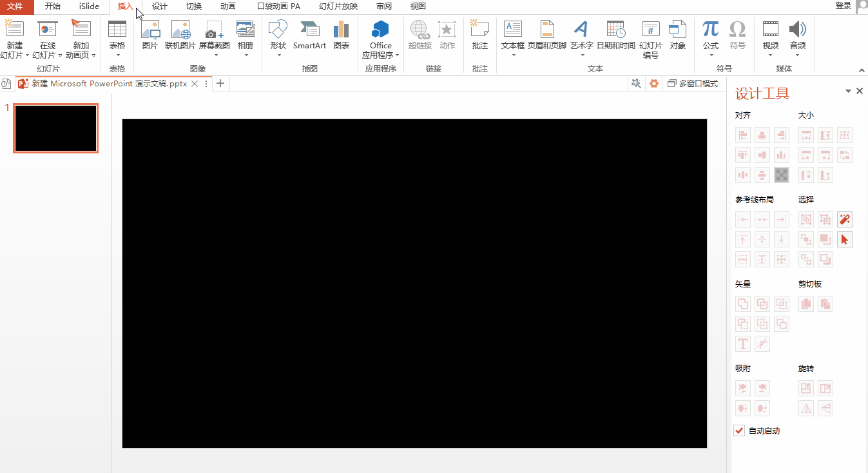Insert 幻灯片编号 slide number

(651, 40)
